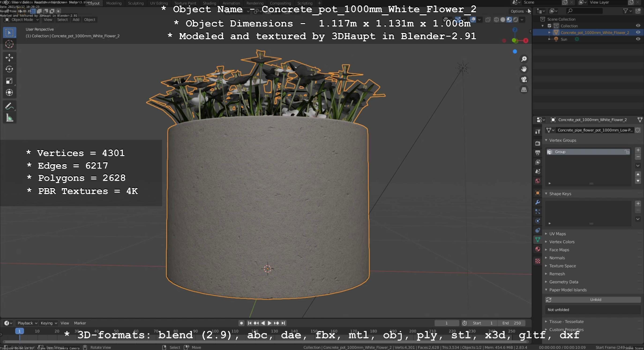Screen dimensions: 644x350
Task: Open the Keying dropdown in timeline
Action: (49, 323)
